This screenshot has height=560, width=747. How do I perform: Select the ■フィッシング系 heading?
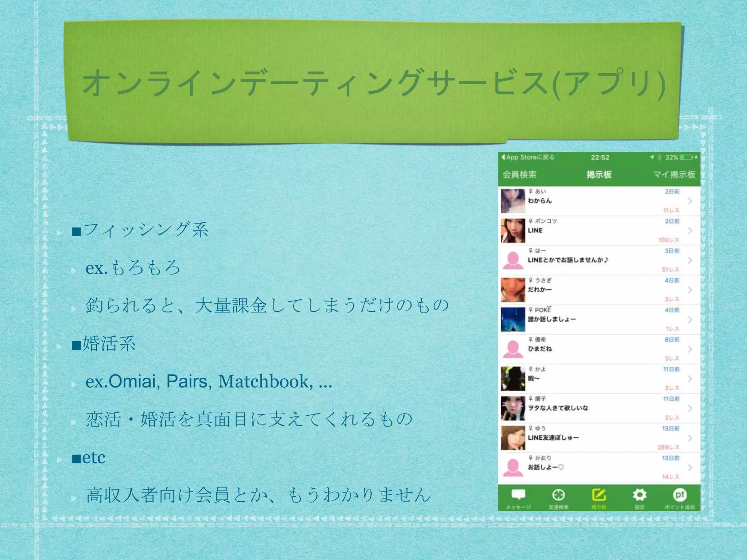coord(140,230)
